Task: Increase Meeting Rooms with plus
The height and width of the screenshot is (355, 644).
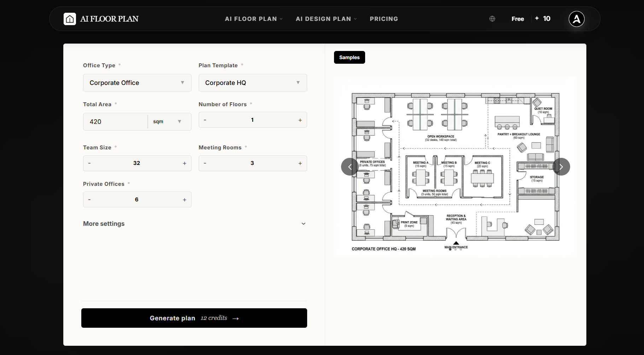Action: point(300,163)
